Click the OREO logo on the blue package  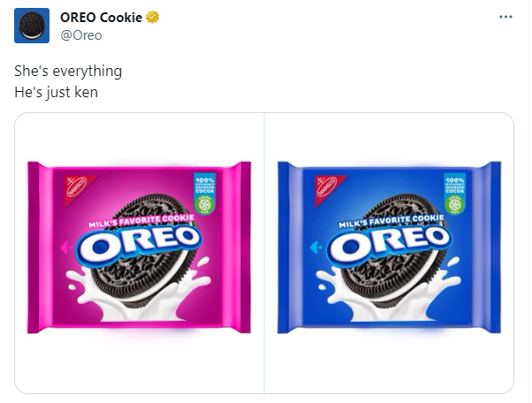pyautogui.click(x=391, y=241)
